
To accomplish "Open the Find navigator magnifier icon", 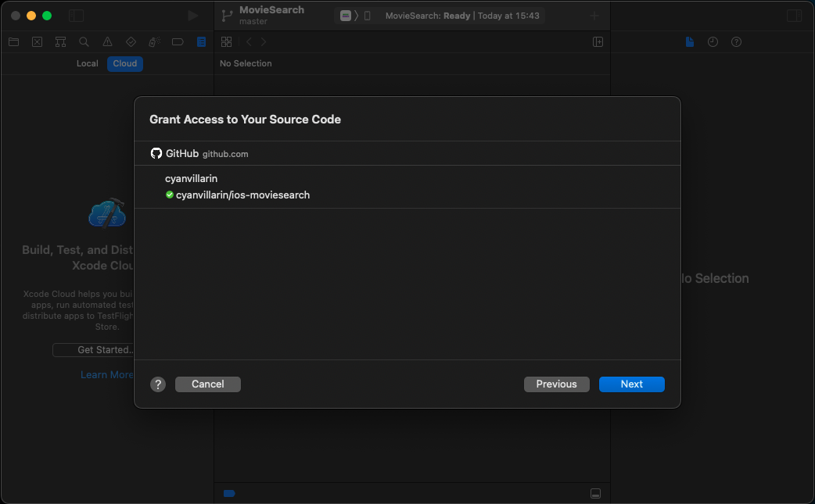I will click(84, 42).
